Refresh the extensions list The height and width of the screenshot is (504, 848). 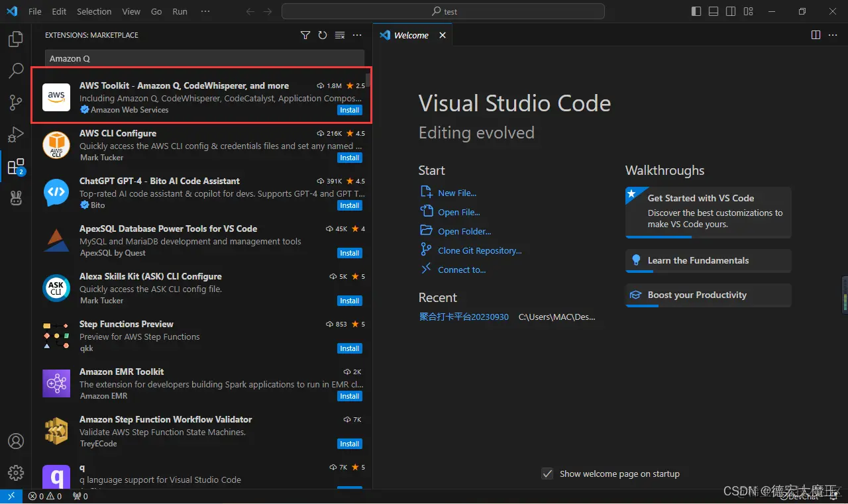[x=323, y=35]
